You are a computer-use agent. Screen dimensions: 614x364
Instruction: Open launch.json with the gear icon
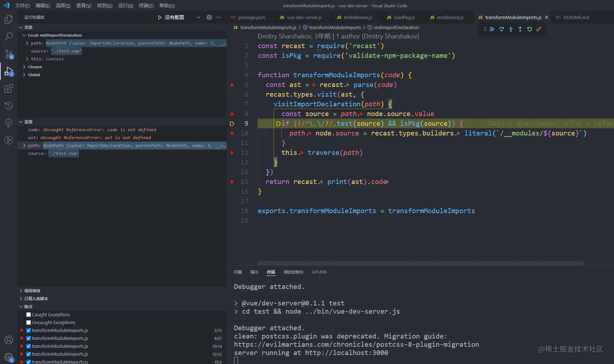(x=209, y=17)
